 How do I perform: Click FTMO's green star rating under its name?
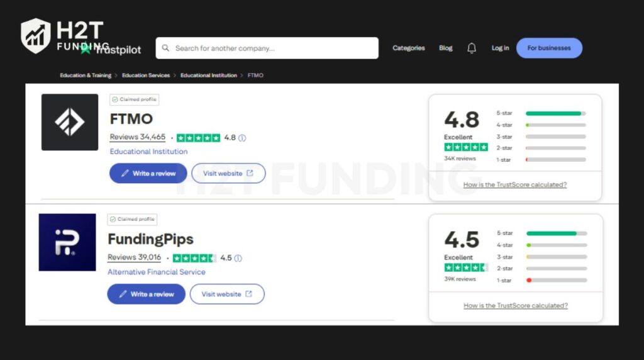(198, 138)
